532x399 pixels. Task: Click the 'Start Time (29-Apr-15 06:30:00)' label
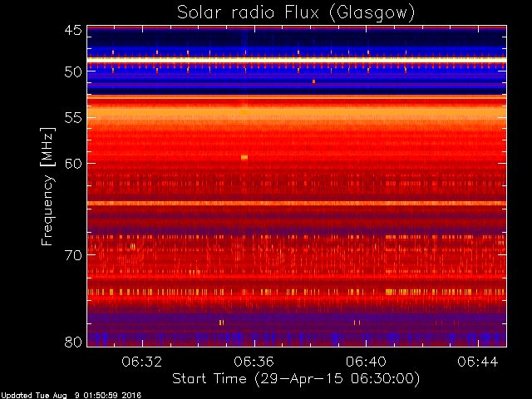296,379
